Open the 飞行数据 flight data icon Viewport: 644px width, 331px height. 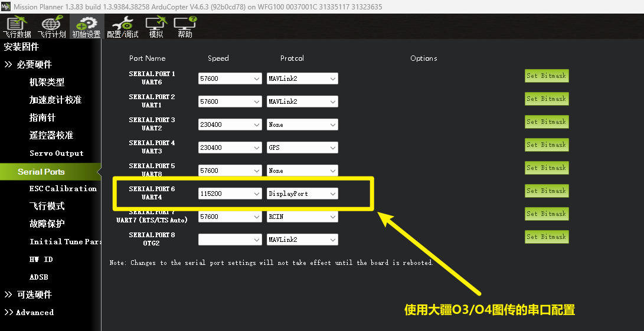(x=17, y=27)
